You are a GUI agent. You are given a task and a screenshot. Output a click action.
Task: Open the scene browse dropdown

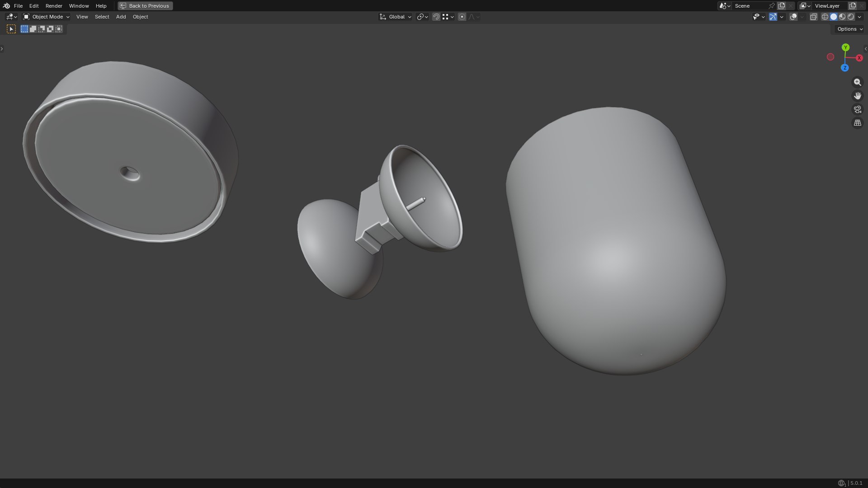click(725, 6)
